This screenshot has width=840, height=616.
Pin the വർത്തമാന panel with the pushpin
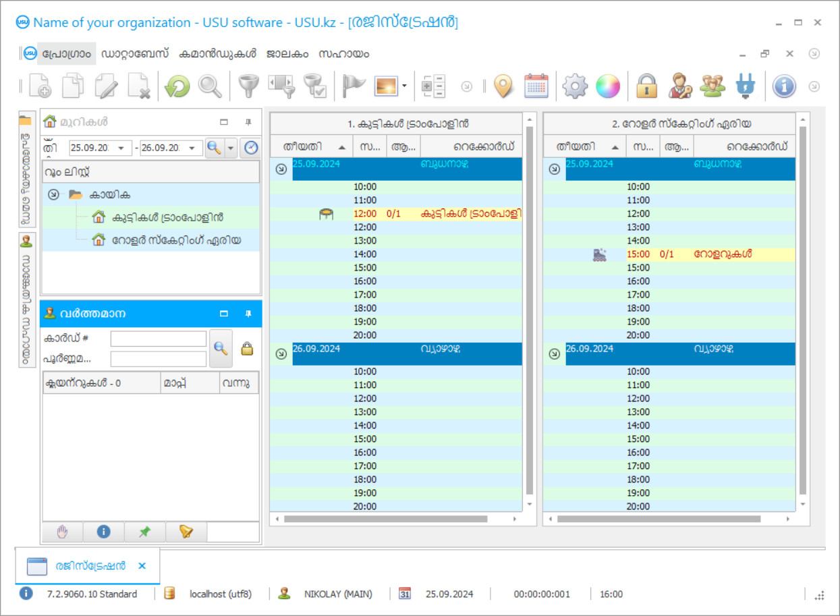pos(248,314)
